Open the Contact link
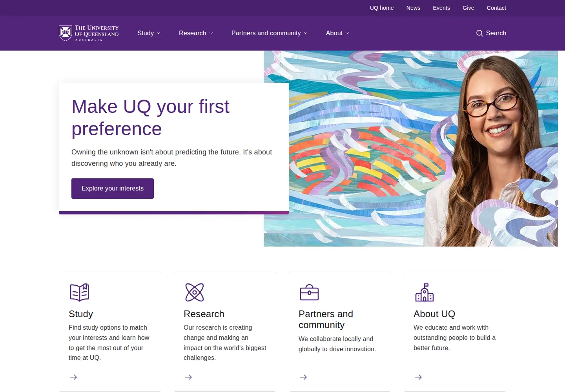This screenshot has width=565, height=392. 496,8
